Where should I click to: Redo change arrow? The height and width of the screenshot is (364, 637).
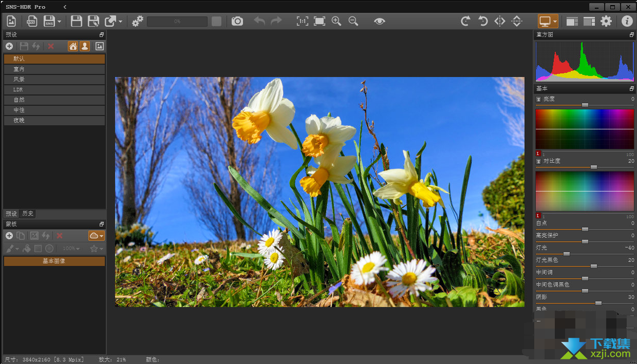[x=276, y=21]
